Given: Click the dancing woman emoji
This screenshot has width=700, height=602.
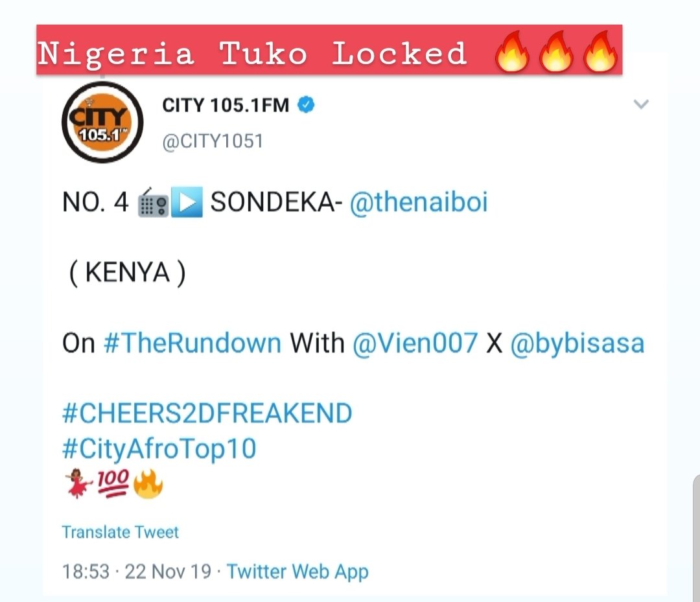Looking at the screenshot, I should pos(78,483).
